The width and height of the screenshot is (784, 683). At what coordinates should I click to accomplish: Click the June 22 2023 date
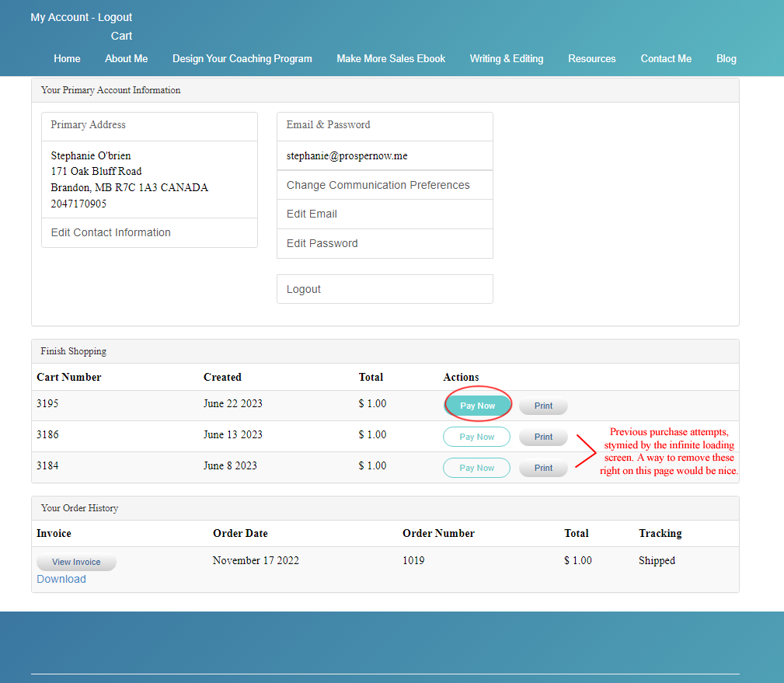pos(233,403)
